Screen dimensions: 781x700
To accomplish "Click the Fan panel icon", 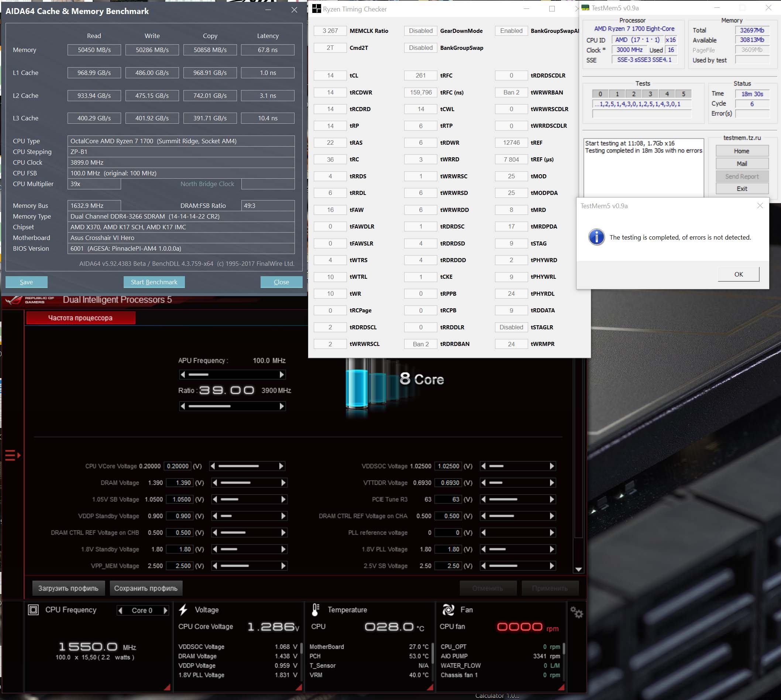I will click(x=448, y=610).
